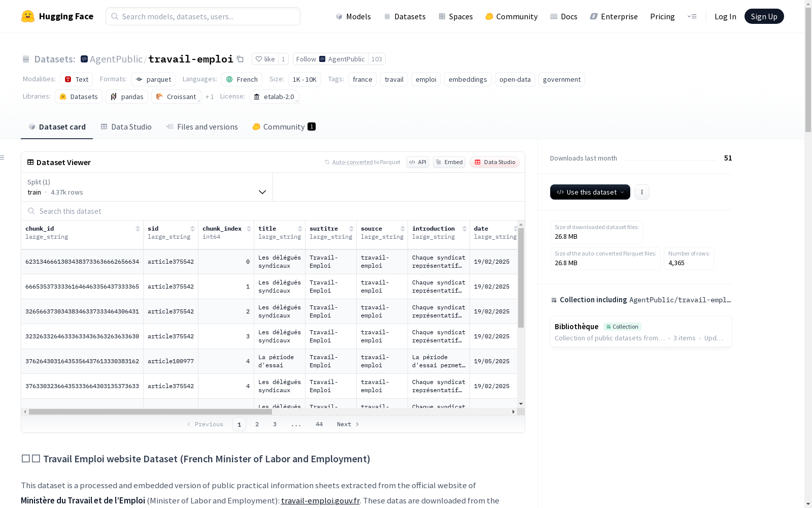Open Models in the top navigation
The image size is (812, 508).
click(353, 16)
